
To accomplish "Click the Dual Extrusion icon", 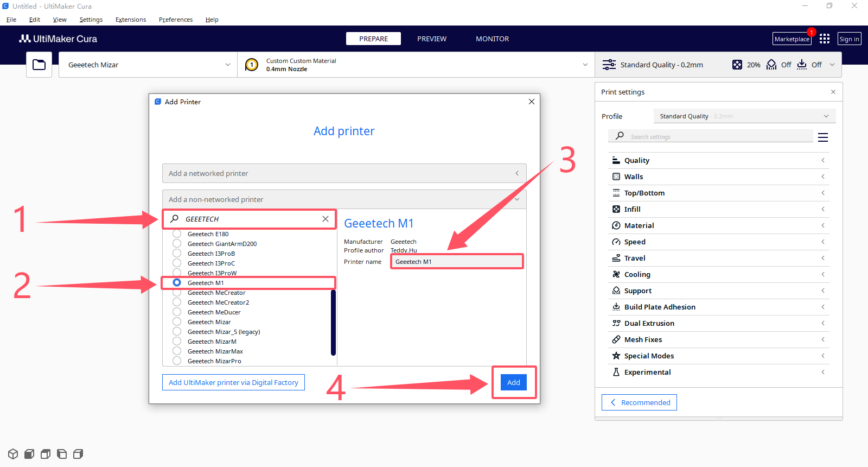I will click(x=616, y=323).
